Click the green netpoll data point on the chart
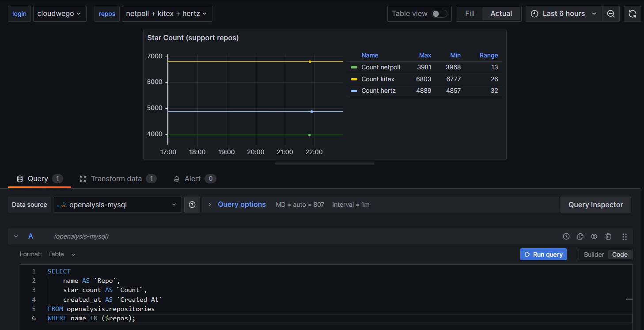The height and width of the screenshot is (330, 644). [x=309, y=135]
